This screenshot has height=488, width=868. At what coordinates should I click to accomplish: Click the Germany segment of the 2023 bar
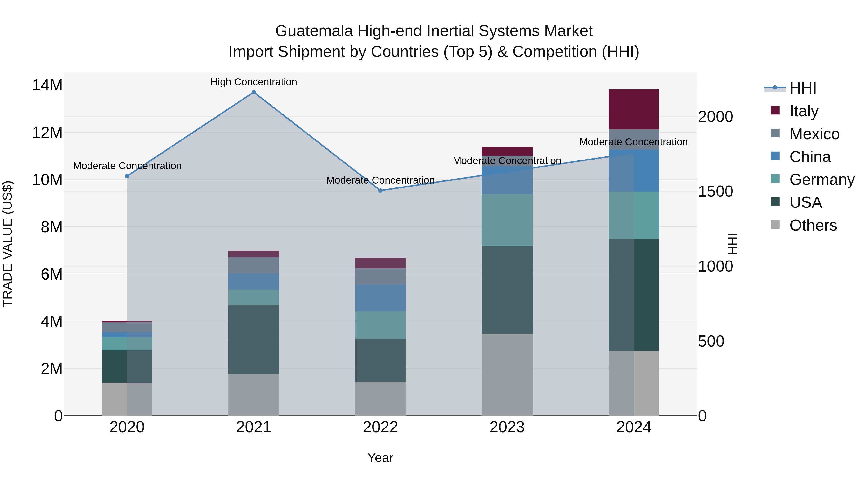tap(507, 220)
